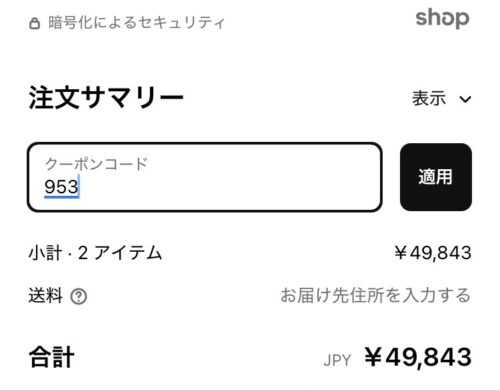Open the shipping help question-mark icon
This screenshot has width=500, height=391.
(79, 296)
